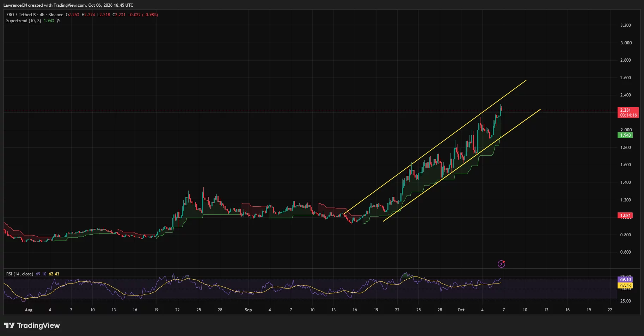Click the 1.600 price axis label
Screen dimensions: 644x336
point(626,165)
